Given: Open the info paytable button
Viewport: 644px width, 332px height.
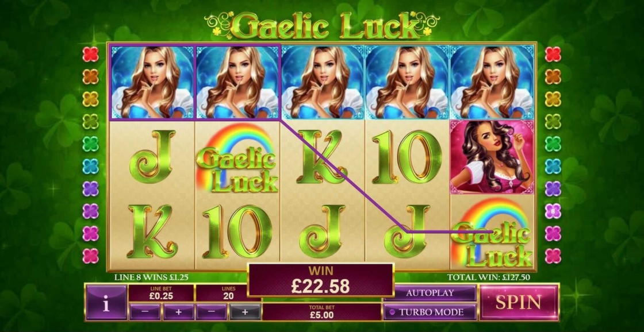Looking at the screenshot, I should click(x=106, y=303).
